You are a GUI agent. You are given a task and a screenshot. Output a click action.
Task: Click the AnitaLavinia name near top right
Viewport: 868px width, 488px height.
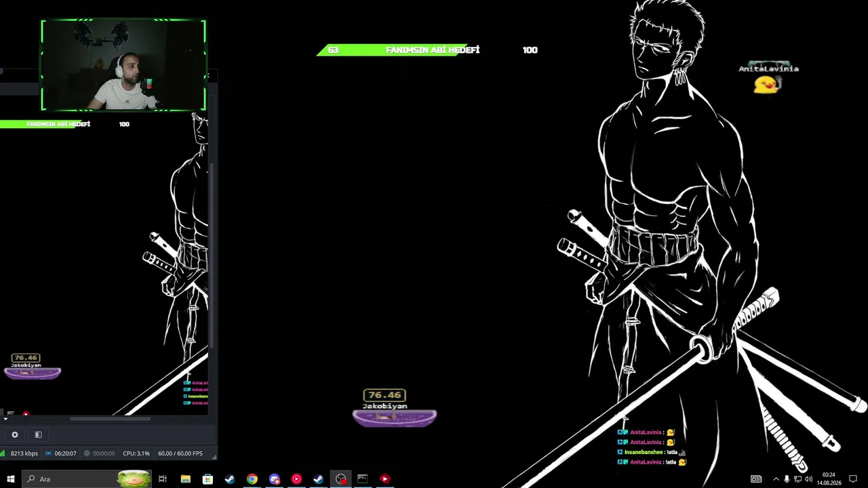click(768, 68)
